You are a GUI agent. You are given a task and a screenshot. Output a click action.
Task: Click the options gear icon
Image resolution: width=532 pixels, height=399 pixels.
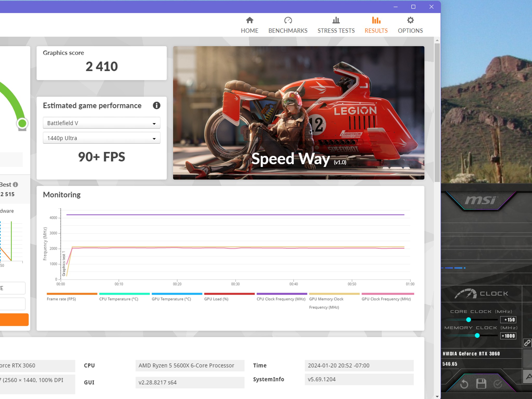(410, 20)
